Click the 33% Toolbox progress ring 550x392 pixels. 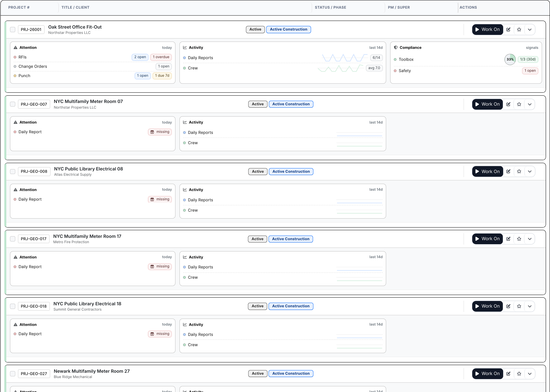coord(510,59)
